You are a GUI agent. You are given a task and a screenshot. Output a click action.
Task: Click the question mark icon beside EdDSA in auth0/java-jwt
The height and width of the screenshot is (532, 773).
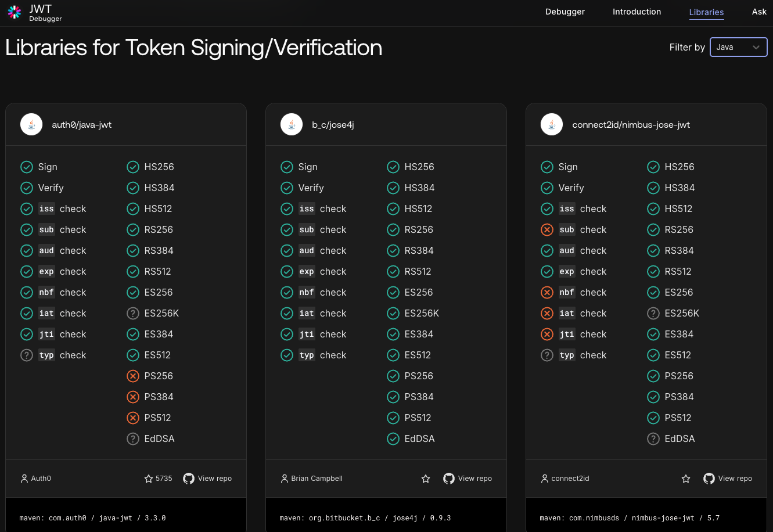coord(133,438)
